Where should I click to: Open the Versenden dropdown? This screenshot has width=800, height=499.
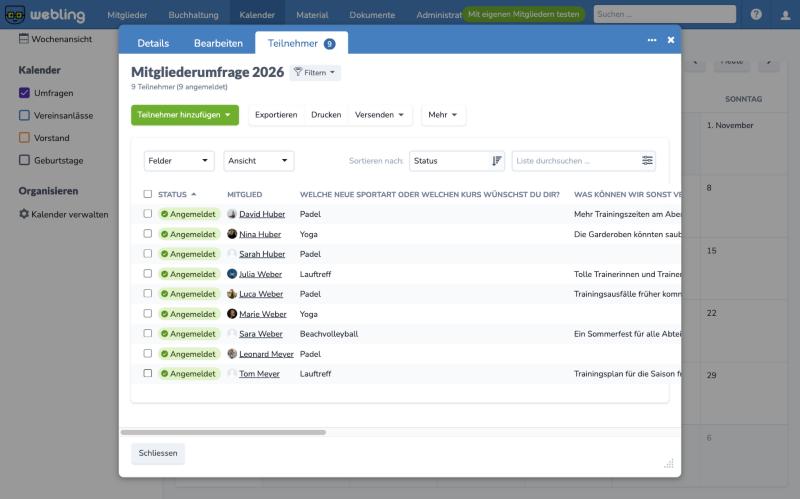click(x=379, y=115)
